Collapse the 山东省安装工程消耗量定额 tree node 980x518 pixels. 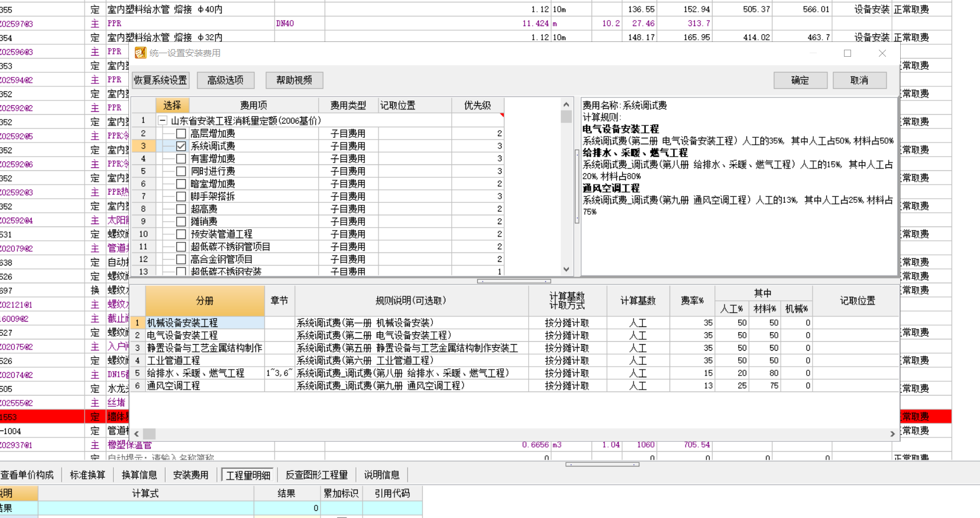coord(163,121)
